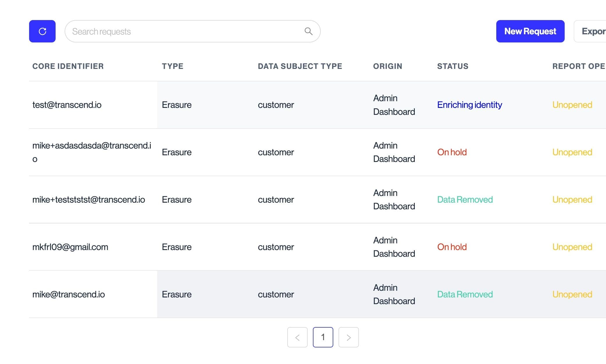Click the Type column header
Image resolution: width=606 pixels, height=364 pixels.
(x=173, y=66)
